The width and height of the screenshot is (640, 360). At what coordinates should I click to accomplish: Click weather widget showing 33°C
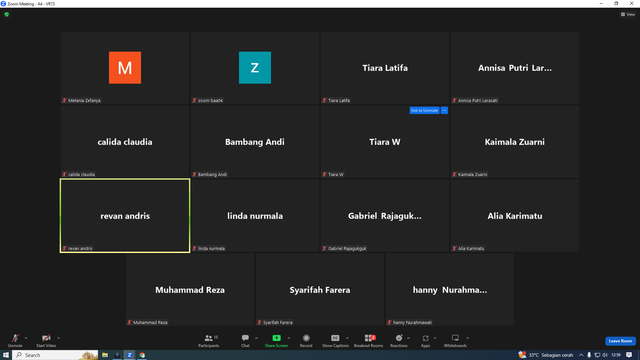[546, 355]
